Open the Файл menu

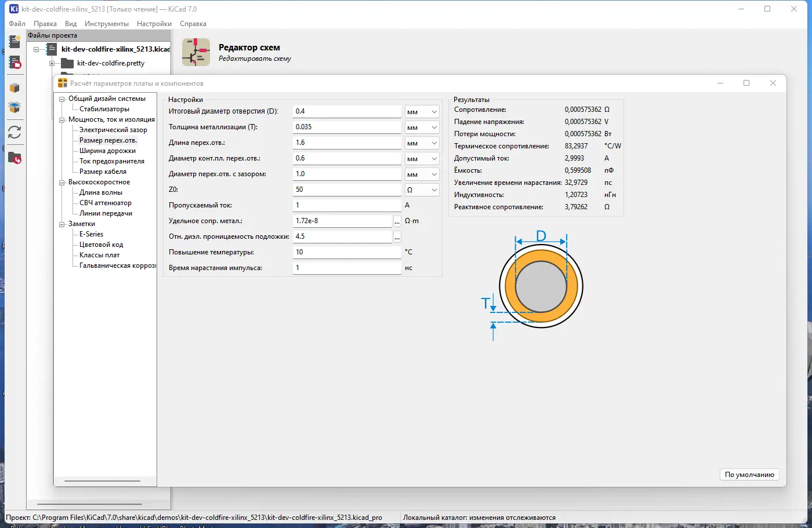pos(17,24)
